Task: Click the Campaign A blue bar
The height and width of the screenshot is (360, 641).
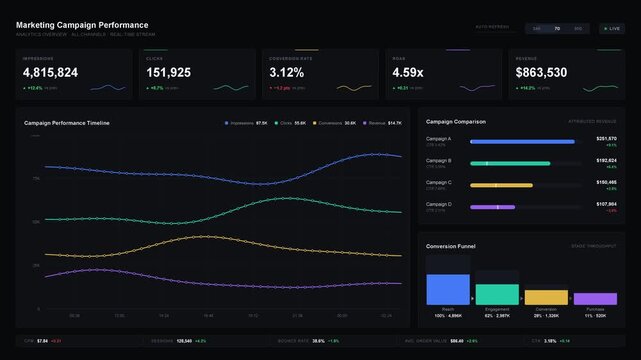Action: click(x=522, y=142)
